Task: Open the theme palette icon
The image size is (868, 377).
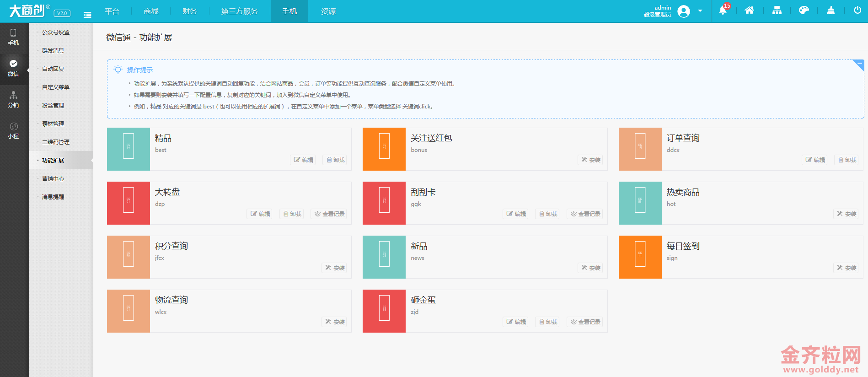Action: tap(804, 11)
